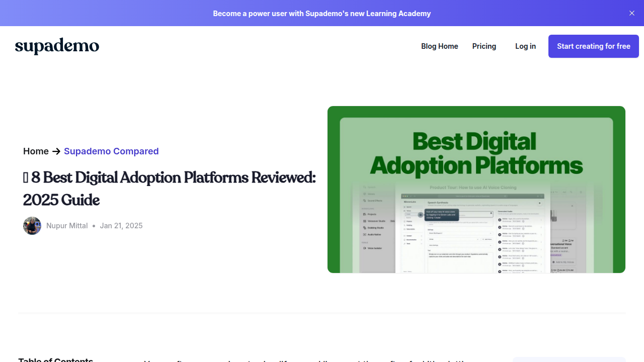Open the Blog Home menu item
Viewport: 644px width, 362px height.
pyautogui.click(x=440, y=46)
